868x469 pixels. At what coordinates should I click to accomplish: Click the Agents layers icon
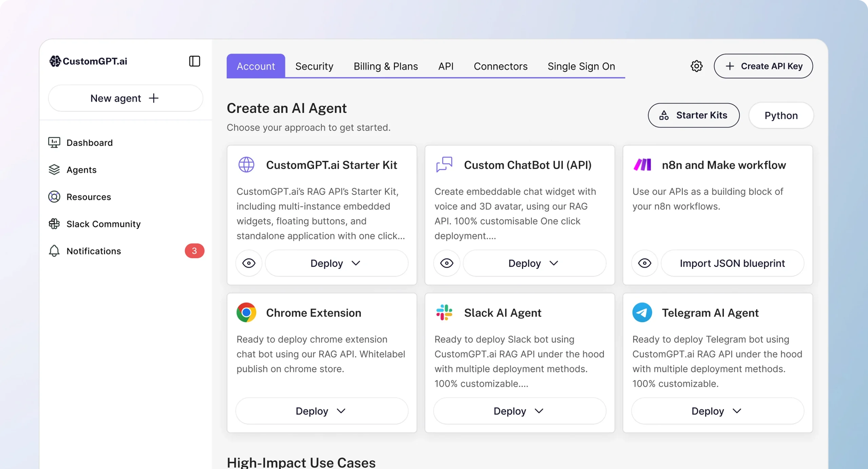coord(54,170)
